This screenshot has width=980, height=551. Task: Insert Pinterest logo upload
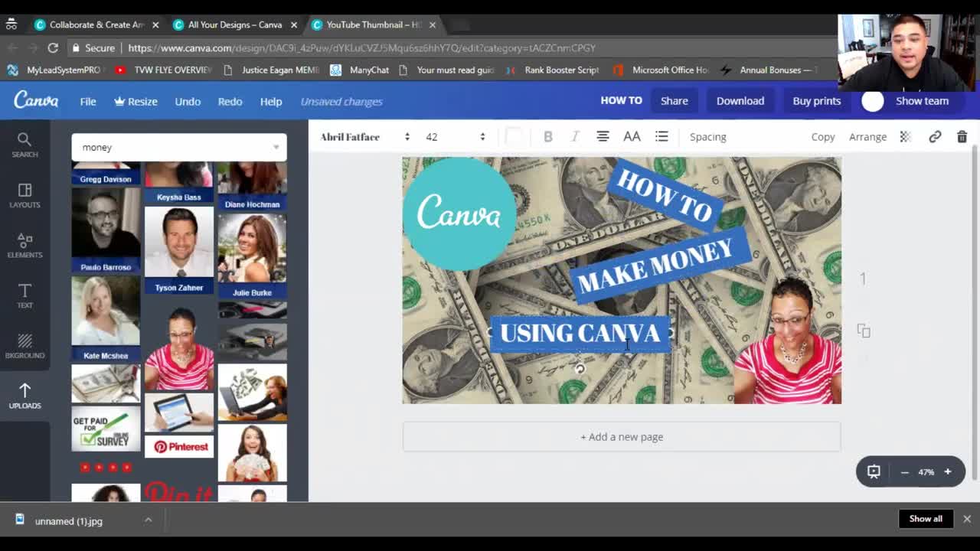pos(179,446)
